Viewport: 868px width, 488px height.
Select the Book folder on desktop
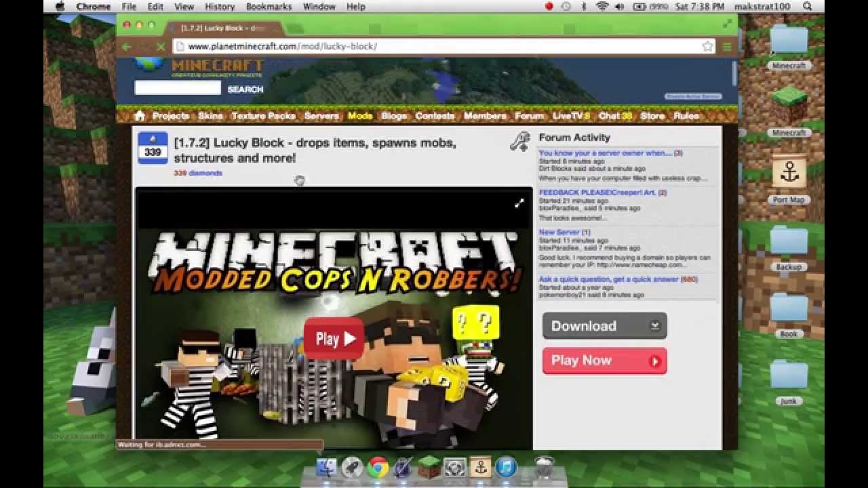[x=789, y=315]
